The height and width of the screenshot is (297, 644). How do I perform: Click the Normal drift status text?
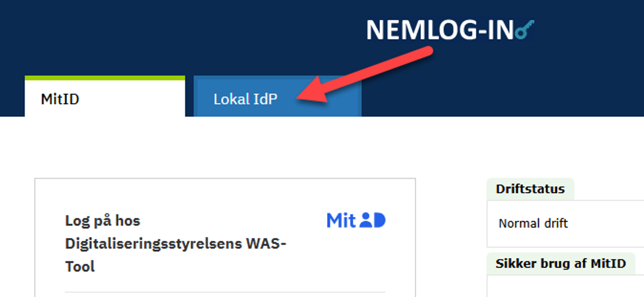[533, 223]
